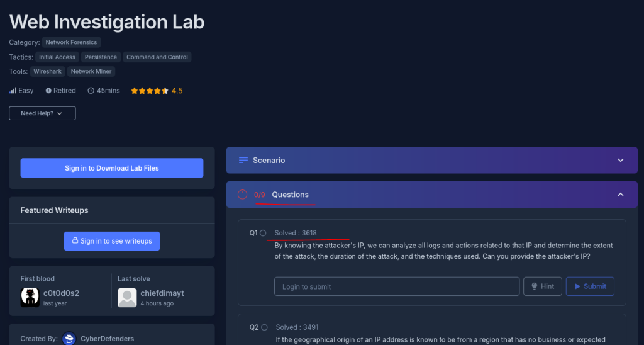Collapse the Questions section chevron

click(x=620, y=195)
